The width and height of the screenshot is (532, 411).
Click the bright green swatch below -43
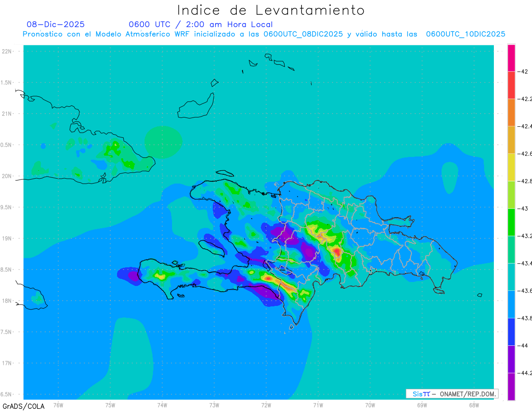[x=511, y=222]
